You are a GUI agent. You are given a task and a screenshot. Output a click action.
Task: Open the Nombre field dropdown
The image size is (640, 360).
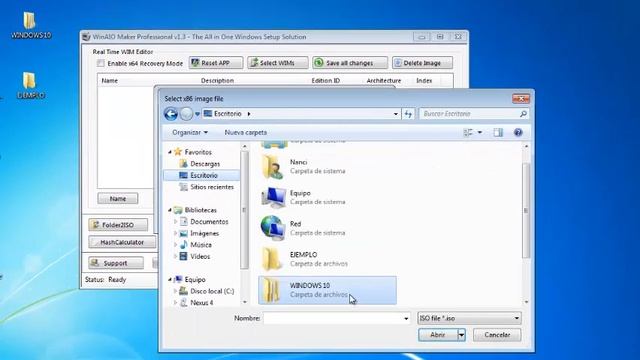click(406, 318)
